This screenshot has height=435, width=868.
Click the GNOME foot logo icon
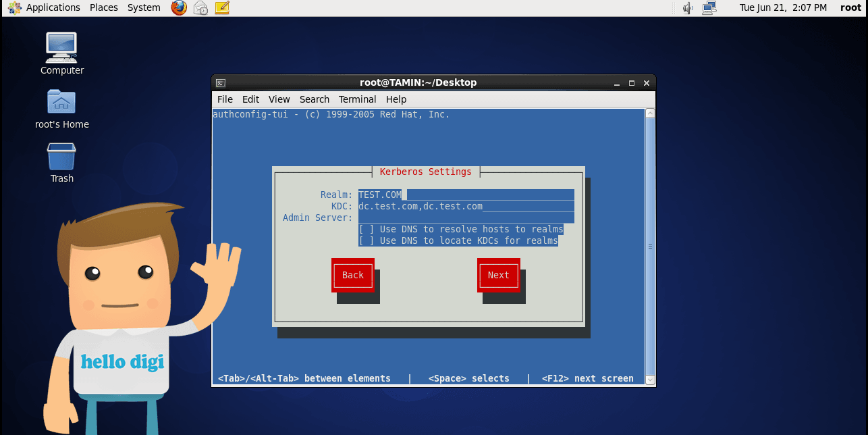tap(14, 7)
